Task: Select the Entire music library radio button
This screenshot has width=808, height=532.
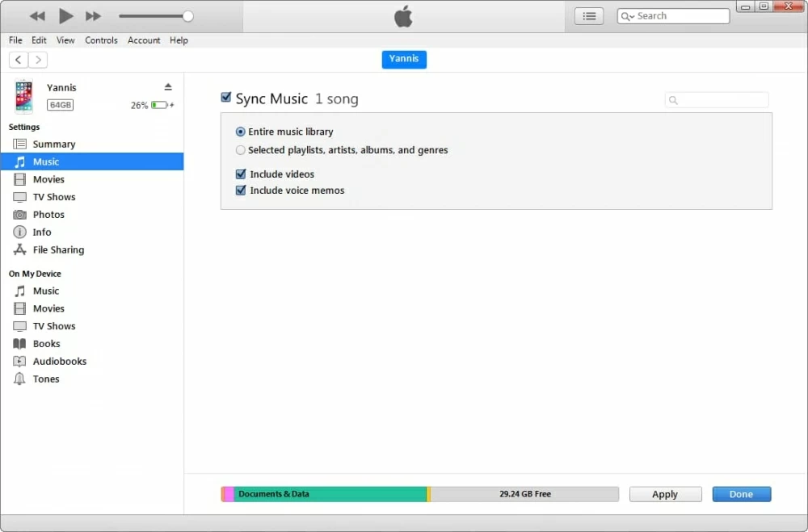Action: (x=240, y=132)
